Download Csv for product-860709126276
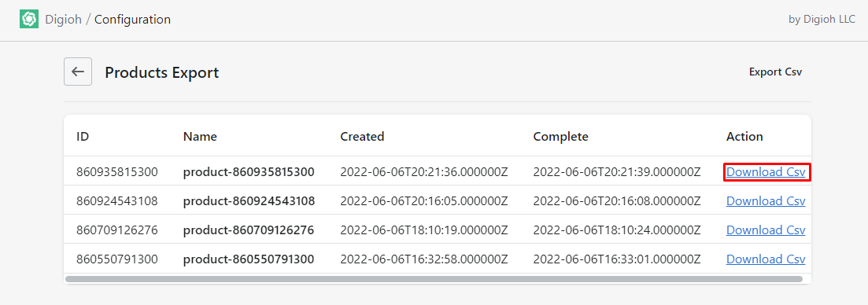This screenshot has height=305, width=868. (766, 230)
